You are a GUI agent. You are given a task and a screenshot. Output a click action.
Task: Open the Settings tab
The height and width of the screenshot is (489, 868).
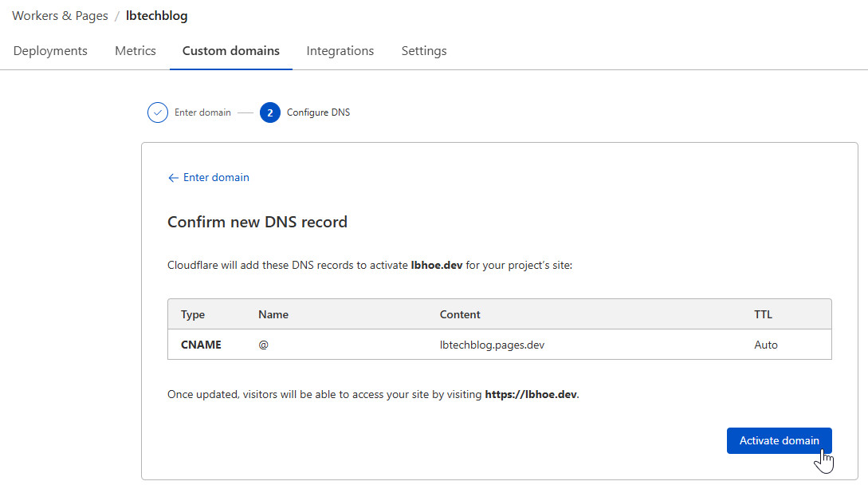[x=424, y=51]
